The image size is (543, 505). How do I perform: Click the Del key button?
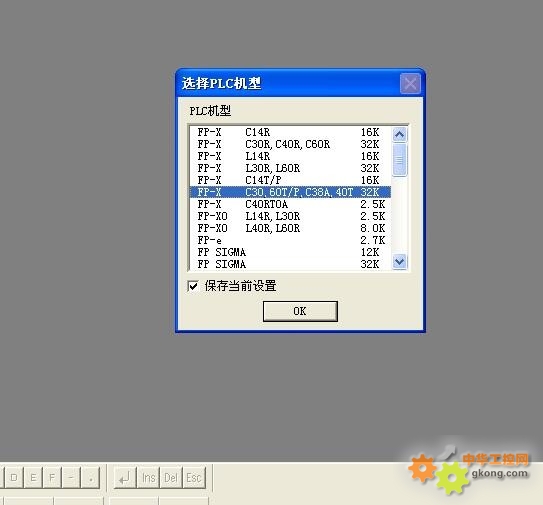point(171,478)
